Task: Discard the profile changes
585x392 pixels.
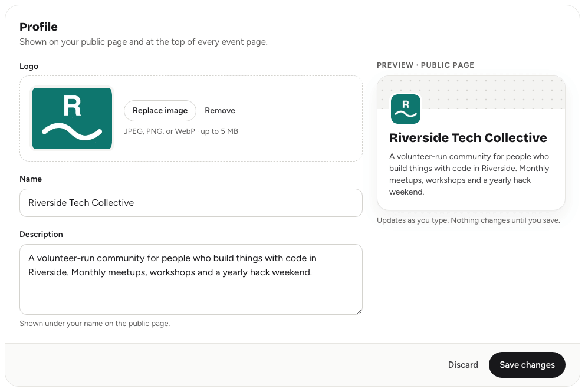Action: (x=462, y=365)
